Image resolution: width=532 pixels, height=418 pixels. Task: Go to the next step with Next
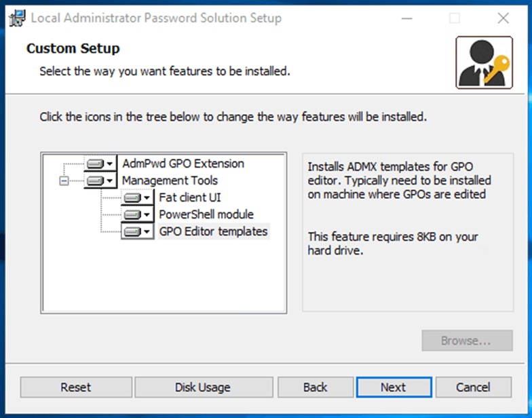(394, 387)
